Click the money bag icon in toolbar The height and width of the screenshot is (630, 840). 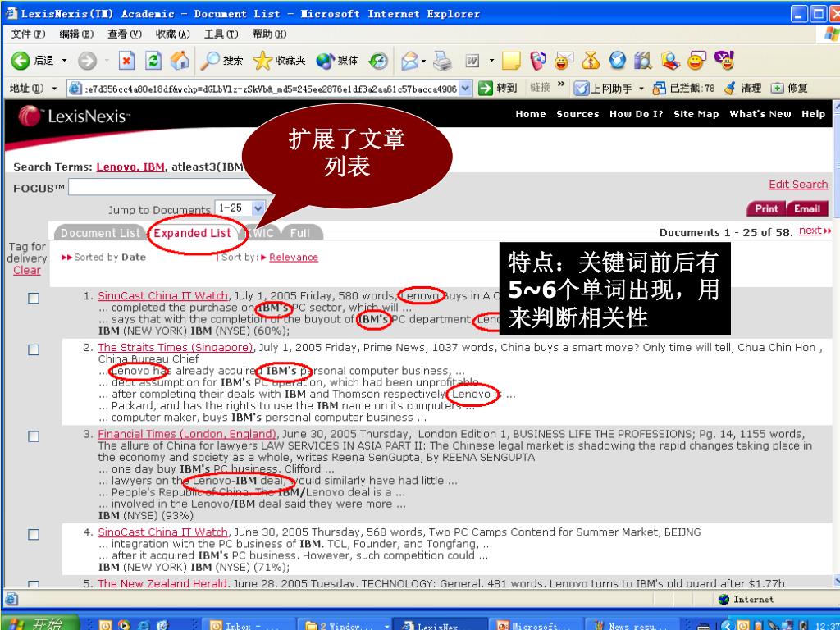coord(591,61)
